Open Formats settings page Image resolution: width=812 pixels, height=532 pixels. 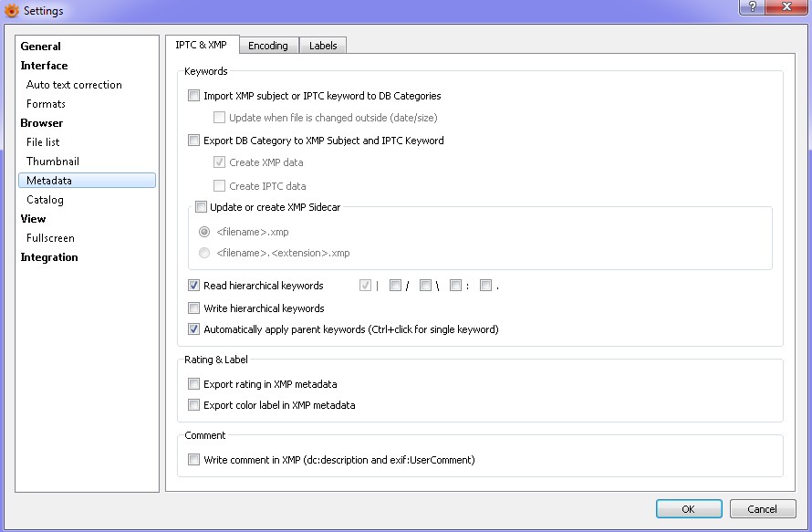click(46, 104)
